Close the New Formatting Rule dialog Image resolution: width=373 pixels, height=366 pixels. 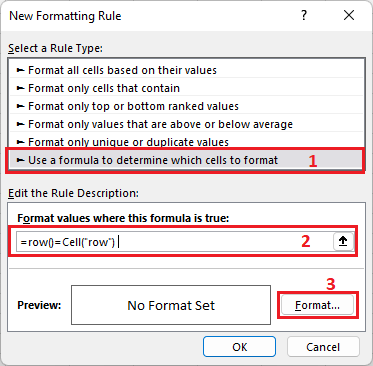(349, 15)
